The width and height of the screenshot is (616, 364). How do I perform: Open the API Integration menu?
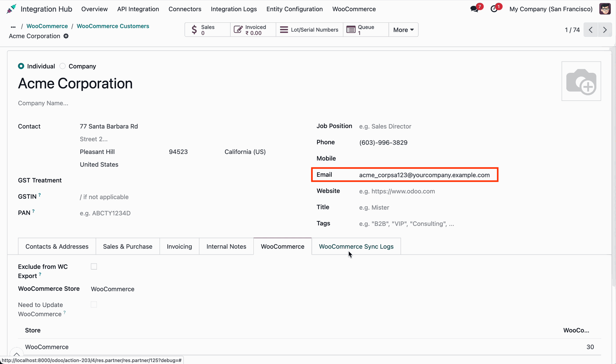(138, 9)
